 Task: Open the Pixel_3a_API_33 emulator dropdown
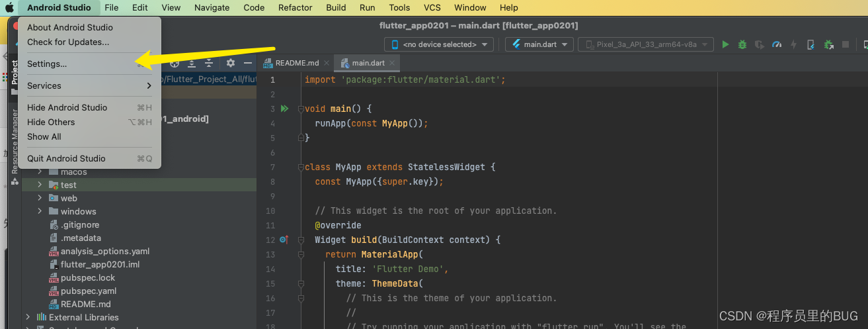(646, 44)
